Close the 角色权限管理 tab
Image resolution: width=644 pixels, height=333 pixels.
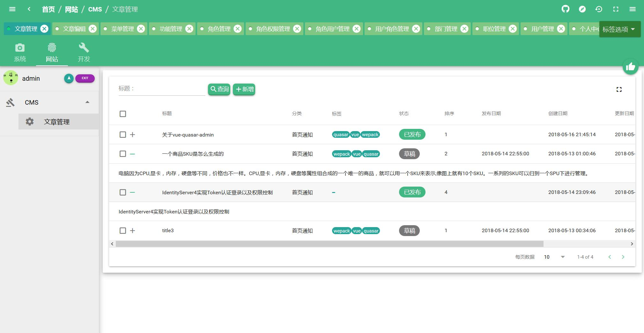297,29
